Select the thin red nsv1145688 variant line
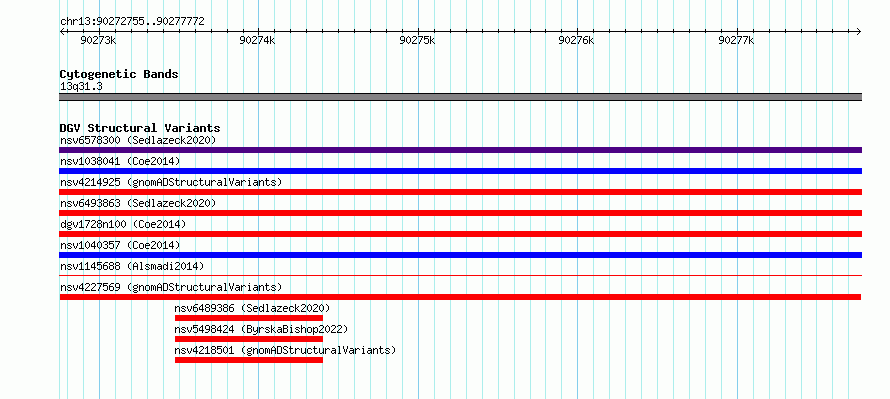 pos(460,275)
